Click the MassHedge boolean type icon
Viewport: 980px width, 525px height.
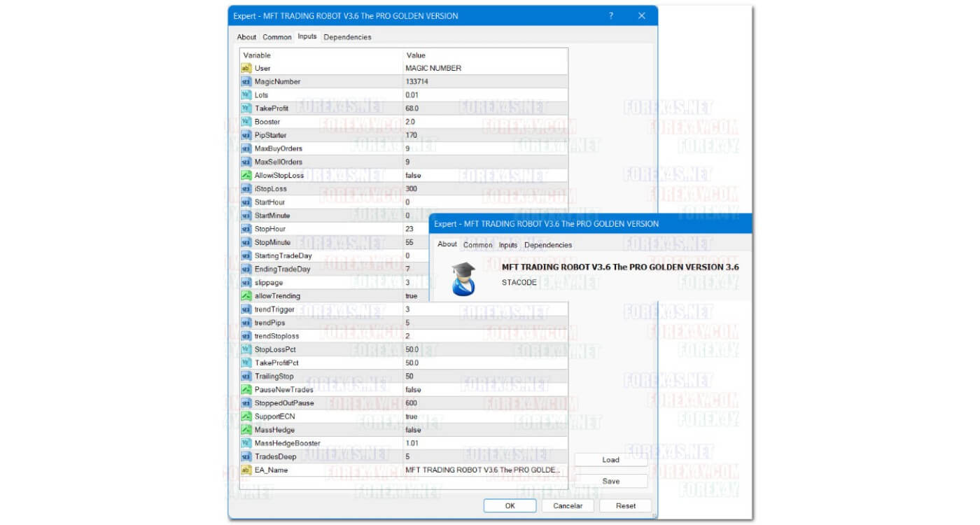click(246, 430)
